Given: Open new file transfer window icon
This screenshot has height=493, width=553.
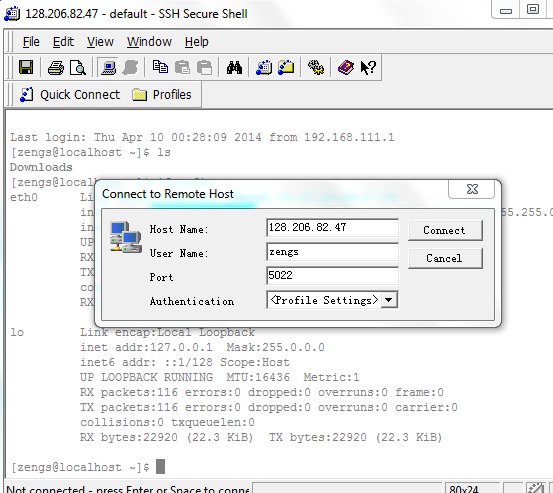Looking at the screenshot, I should pyautogui.click(x=286, y=67).
